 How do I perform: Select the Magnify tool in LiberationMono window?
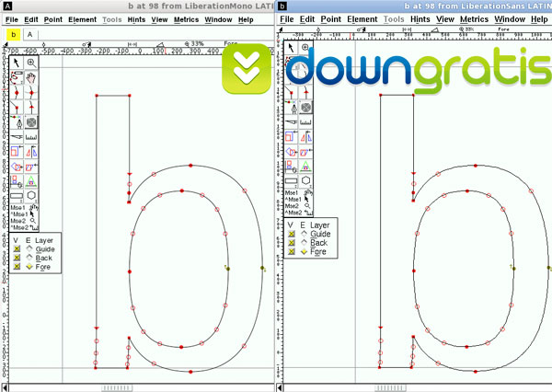(x=31, y=63)
